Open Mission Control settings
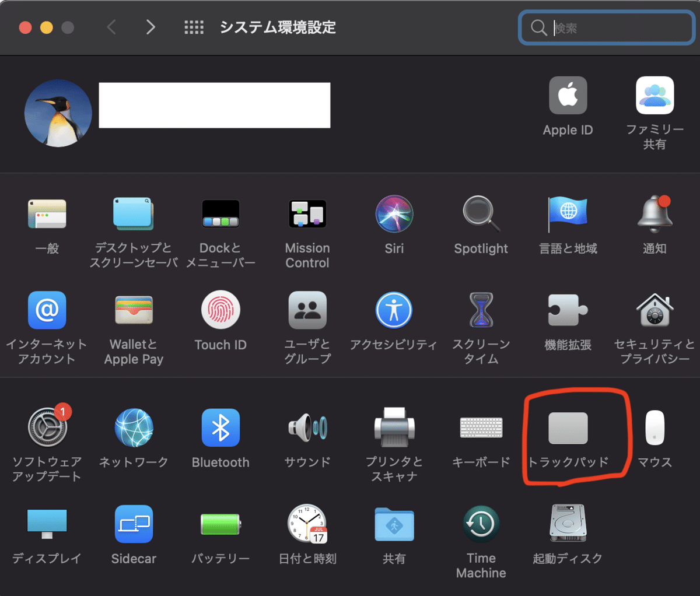The height and width of the screenshot is (596, 700). (x=307, y=214)
